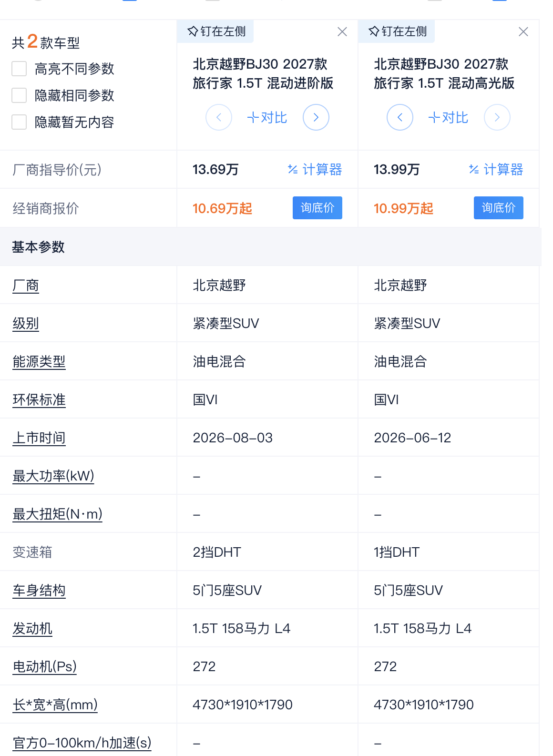This screenshot has height=756, width=553.
Task: Open 计算器 for the 13.69万 model
Action: click(315, 169)
